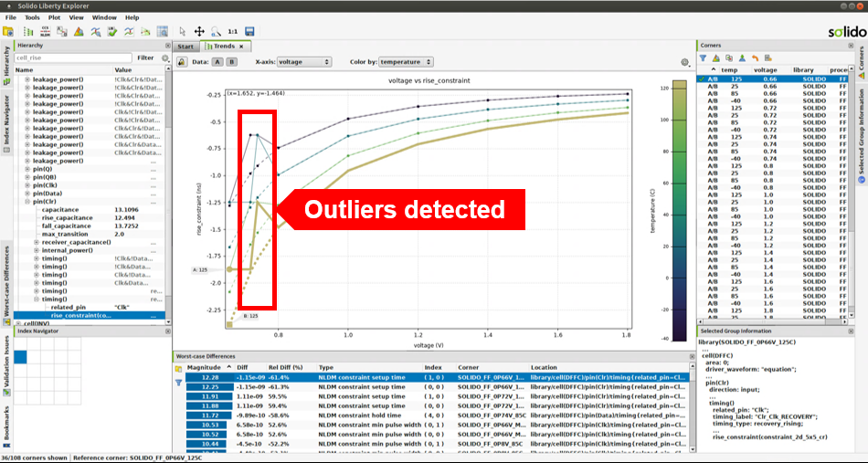Click the colored triangle toolbar icon

pyautogui.click(x=79, y=32)
